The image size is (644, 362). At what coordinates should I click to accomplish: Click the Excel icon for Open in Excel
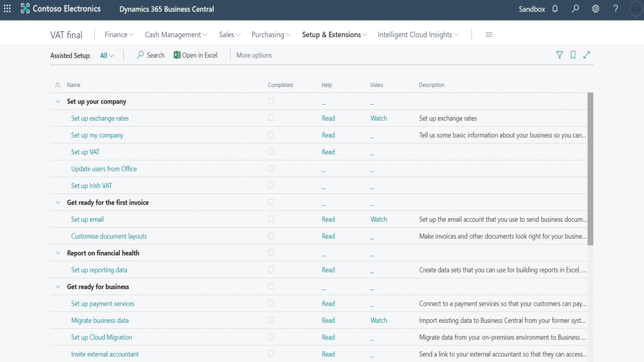click(177, 55)
